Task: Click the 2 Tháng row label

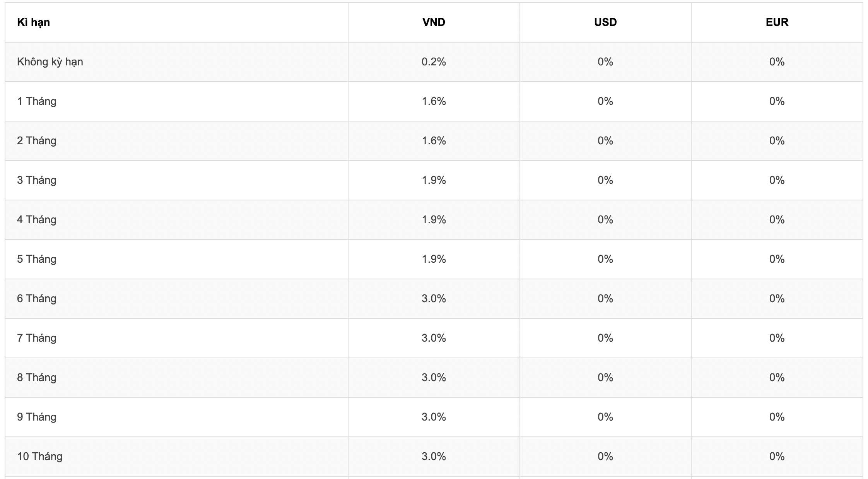Action: [x=37, y=141]
